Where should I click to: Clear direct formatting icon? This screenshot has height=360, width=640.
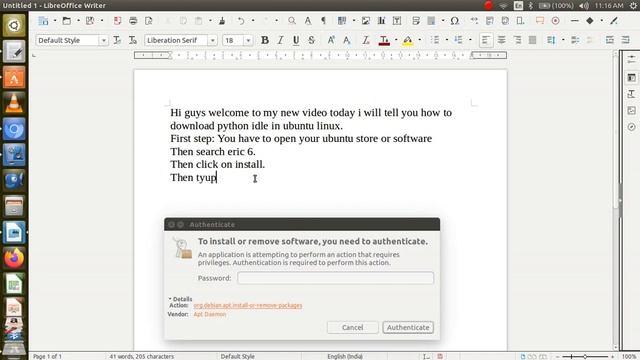(366, 40)
